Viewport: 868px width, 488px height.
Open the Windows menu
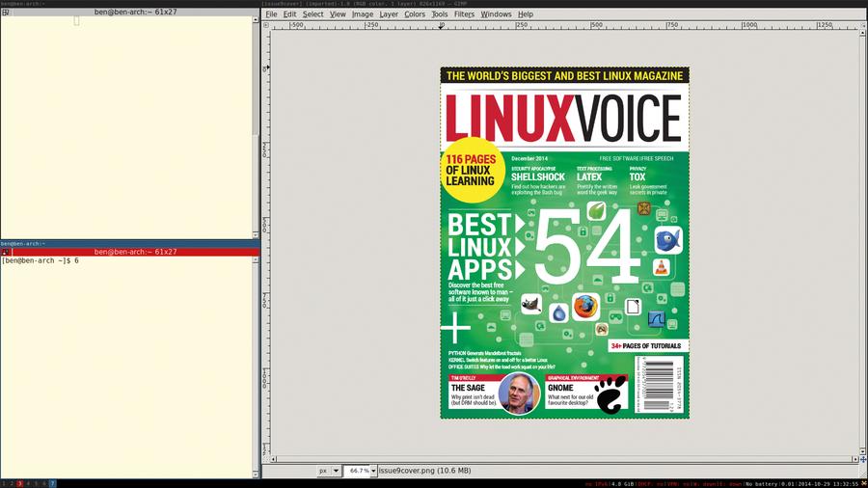(496, 14)
